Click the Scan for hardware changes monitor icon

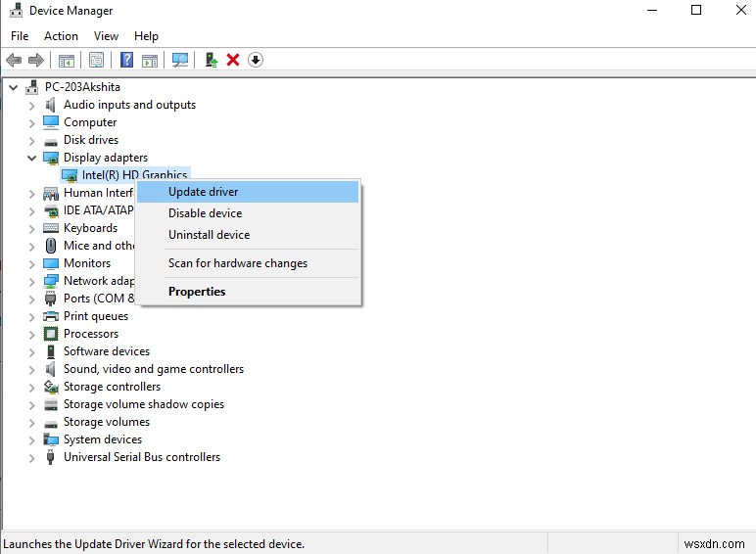(180, 61)
